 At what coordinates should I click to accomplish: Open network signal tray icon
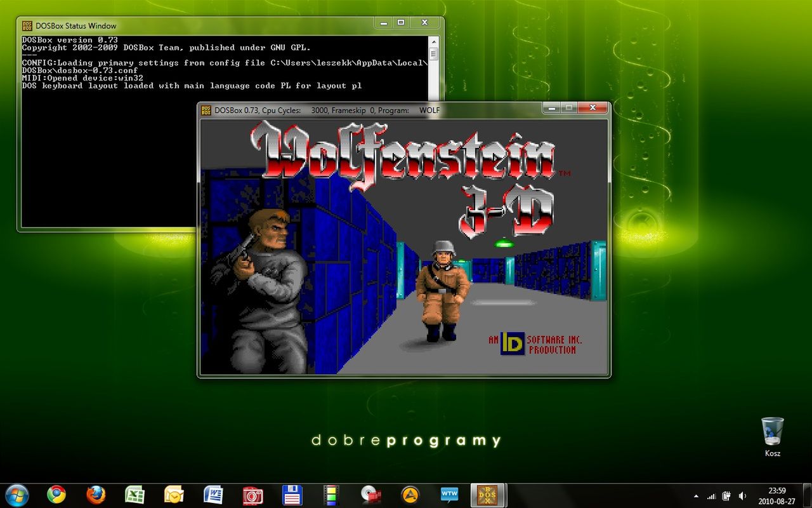712,496
